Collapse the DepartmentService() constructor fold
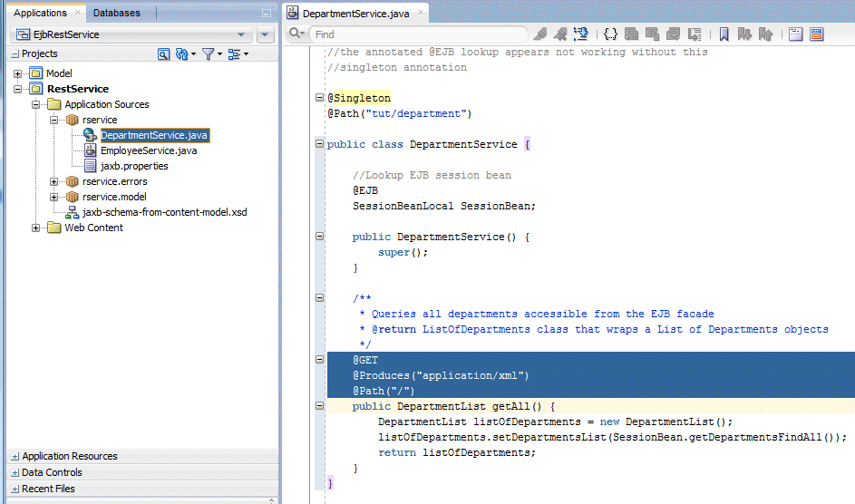 [319, 237]
